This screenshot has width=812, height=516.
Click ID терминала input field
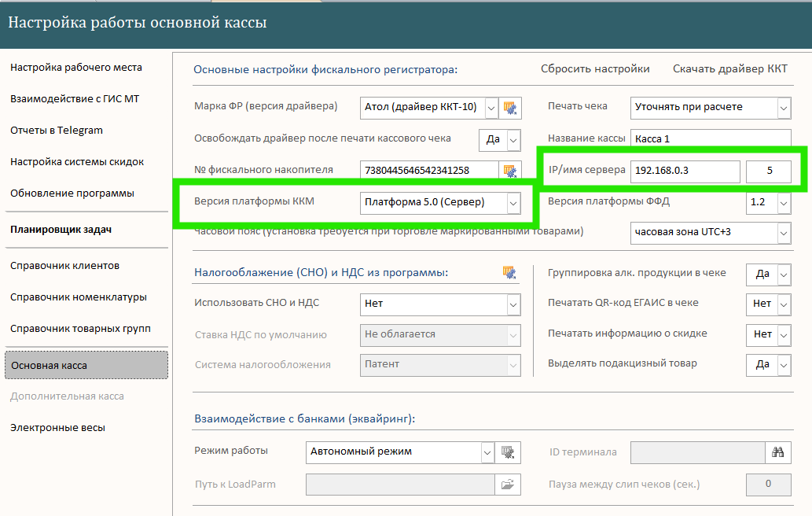coord(697,452)
